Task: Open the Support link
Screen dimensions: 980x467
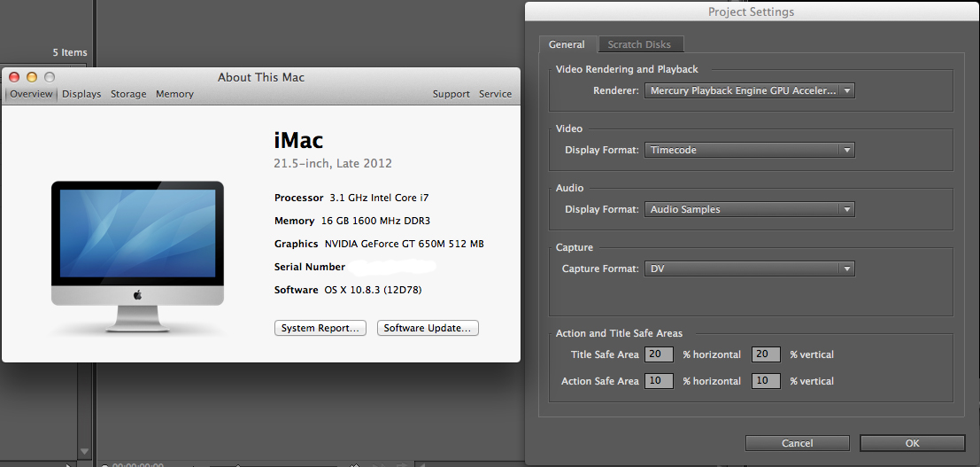Action: click(x=451, y=94)
